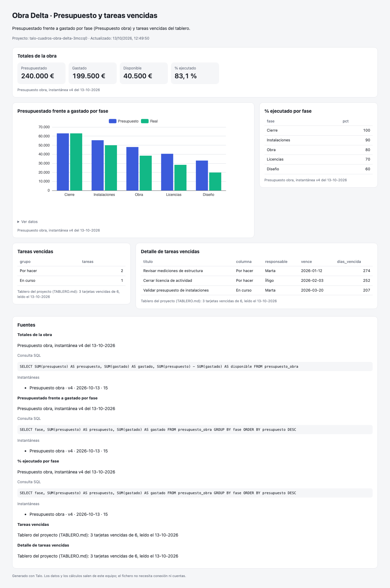Select the Instalaciones row showing 90
Image resolution: width=390 pixels, height=588 pixels.
(x=318, y=140)
